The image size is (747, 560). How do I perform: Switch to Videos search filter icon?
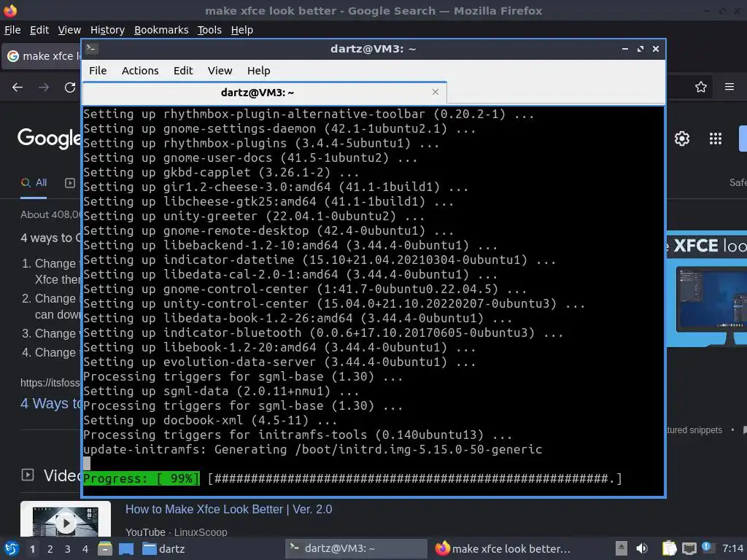click(x=70, y=183)
